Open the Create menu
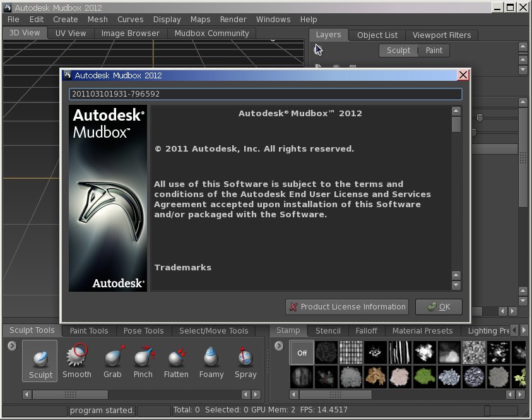The height and width of the screenshot is (420, 532). coord(66,20)
